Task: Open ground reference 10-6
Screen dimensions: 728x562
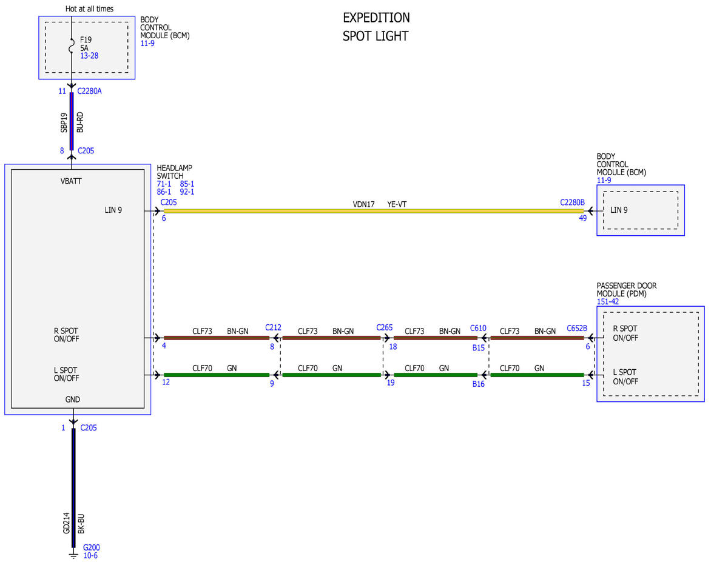Action: click(x=90, y=555)
